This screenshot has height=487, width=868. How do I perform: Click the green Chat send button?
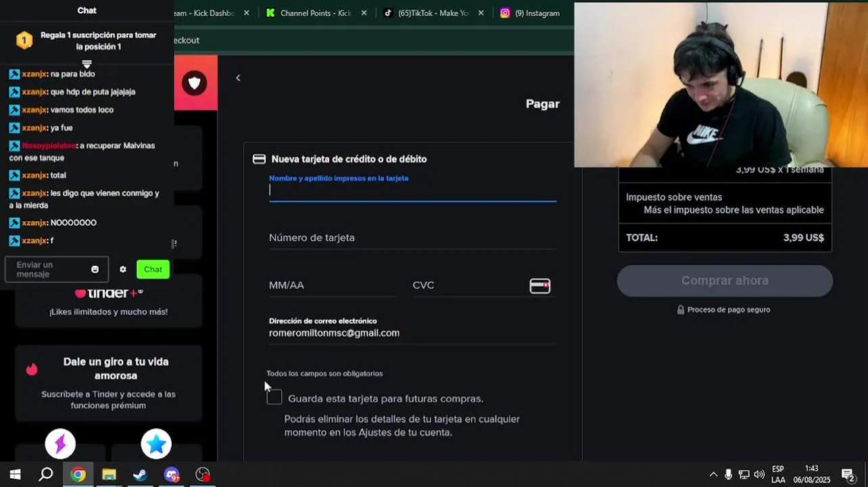coord(153,269)
